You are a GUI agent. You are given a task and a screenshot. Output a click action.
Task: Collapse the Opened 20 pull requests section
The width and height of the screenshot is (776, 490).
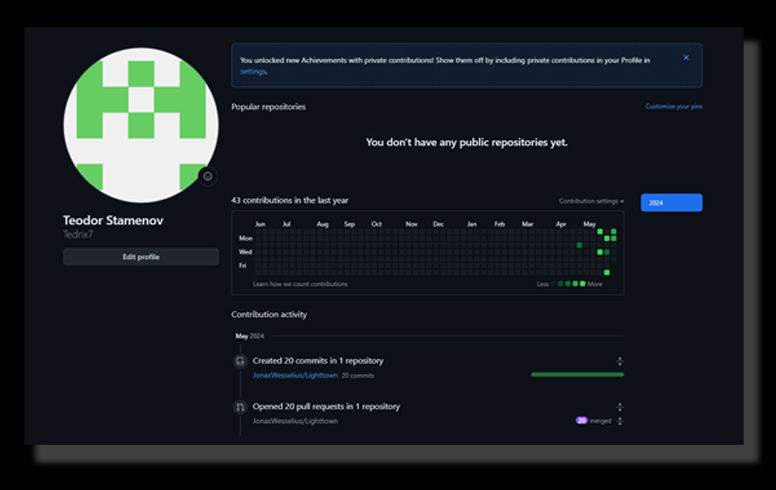click(620, 407)
